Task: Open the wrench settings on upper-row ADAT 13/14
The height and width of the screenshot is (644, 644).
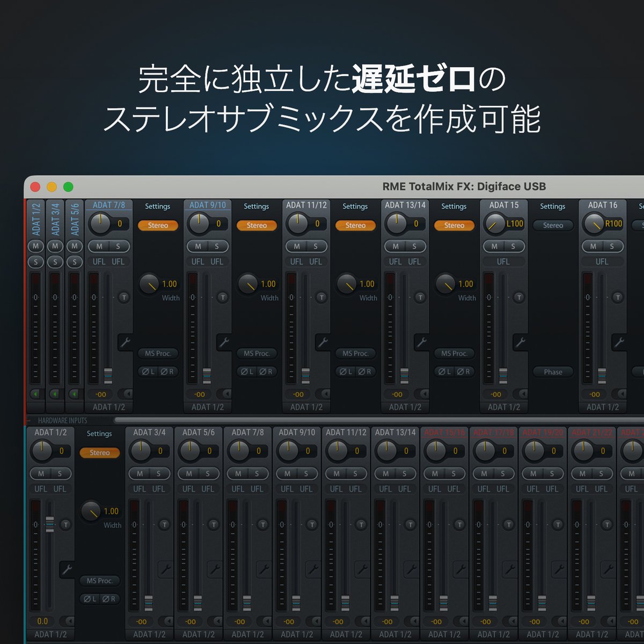Action: click(422, 342)
